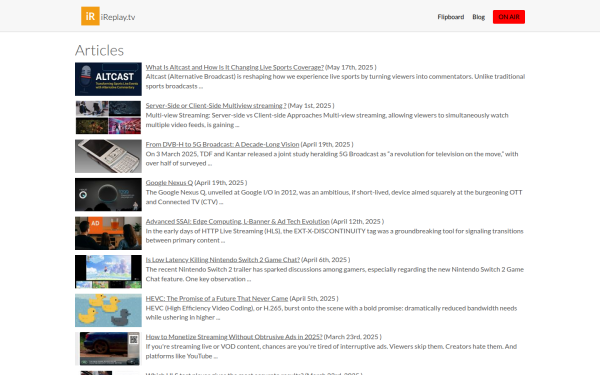Open the Google Nexus Q article link

pyautogui.click(x=169, y=183)
